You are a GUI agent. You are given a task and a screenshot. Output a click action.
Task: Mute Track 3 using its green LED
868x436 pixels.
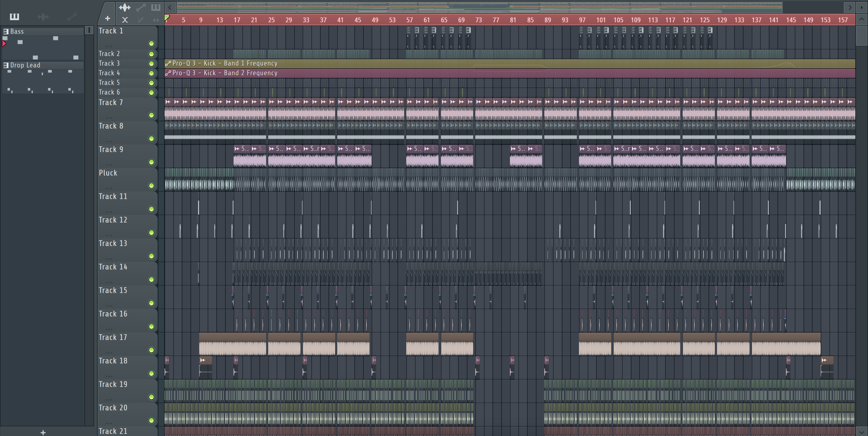(x=151, y=64)
